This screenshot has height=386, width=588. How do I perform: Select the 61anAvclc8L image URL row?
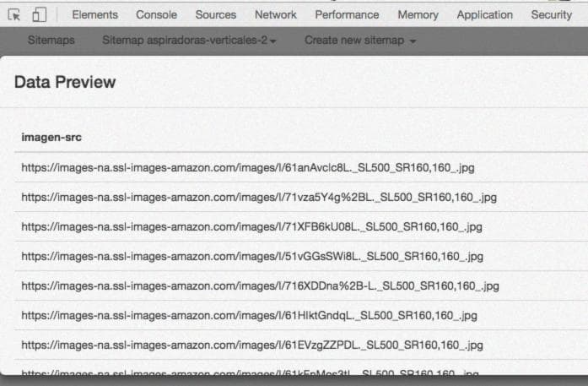(301, 167)
